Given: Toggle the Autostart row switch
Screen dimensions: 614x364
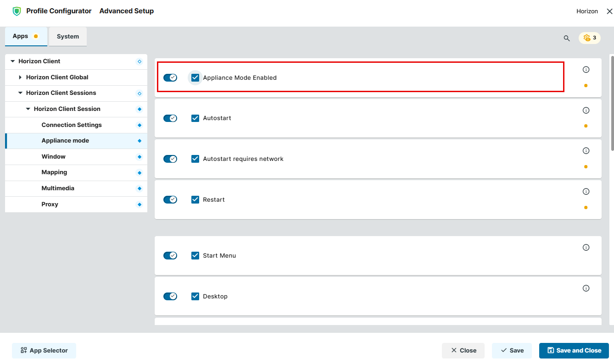Looking at the screenshot, I should pyautogui.click(x=170, y=118).
